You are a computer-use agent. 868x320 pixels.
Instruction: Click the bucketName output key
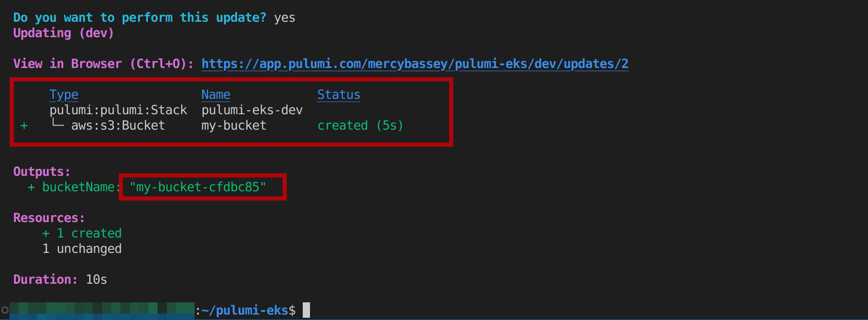[78, 187]
